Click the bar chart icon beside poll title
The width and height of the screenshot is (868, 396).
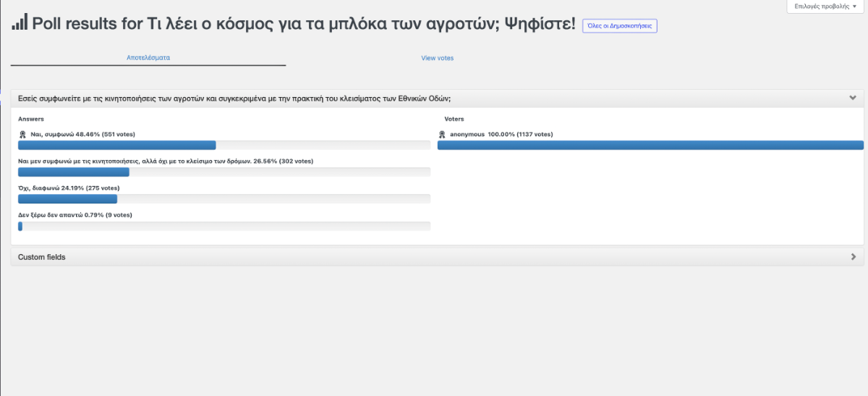click(x=20, y=22)
